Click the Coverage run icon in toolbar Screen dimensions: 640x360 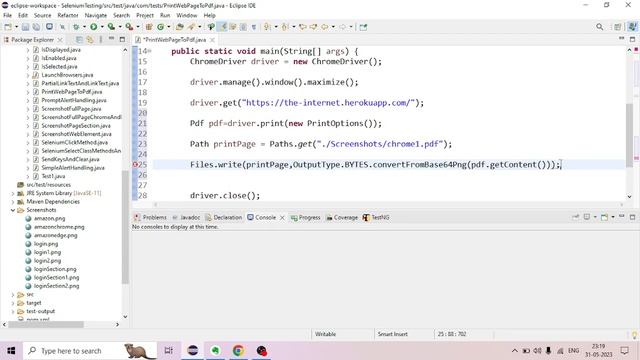(111, 27)
